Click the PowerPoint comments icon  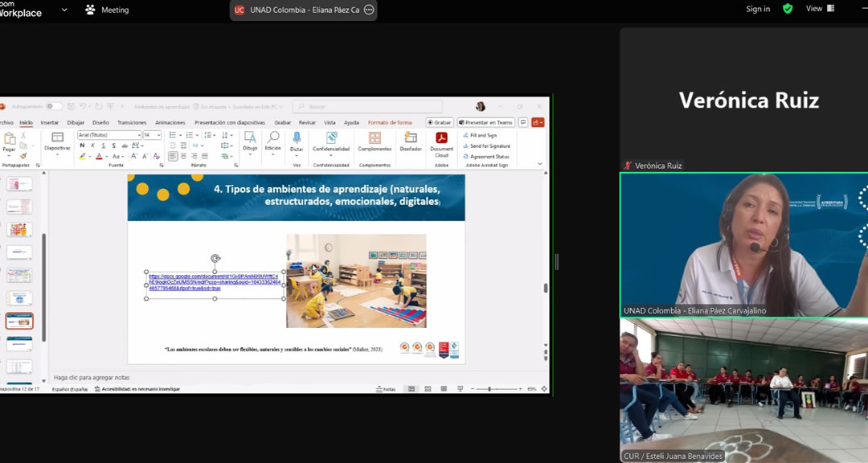522,122
